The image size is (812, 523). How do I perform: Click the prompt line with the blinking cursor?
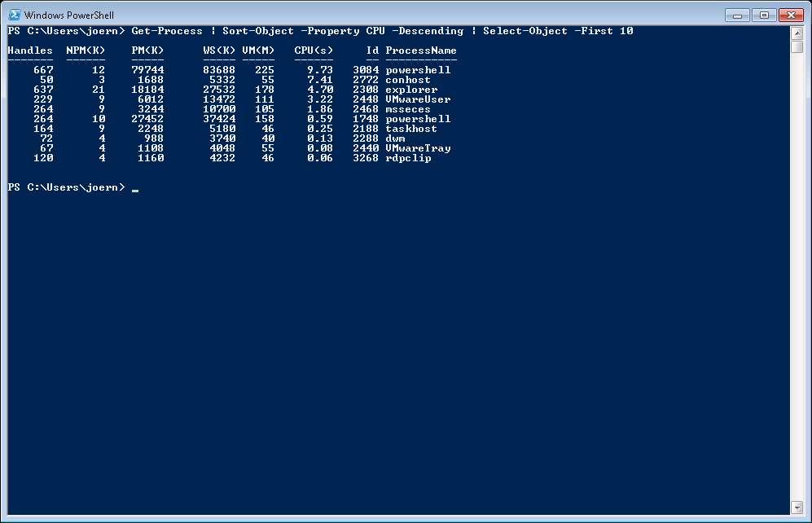[73, 187]
